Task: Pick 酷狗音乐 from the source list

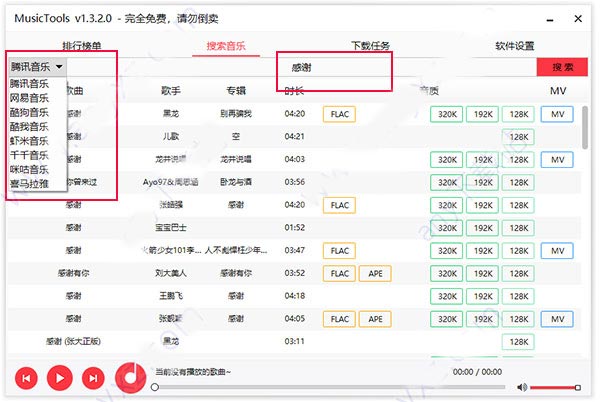Action: coord(28,113)
